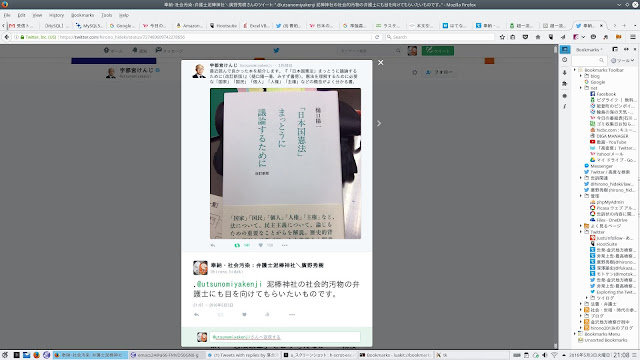Click the Follow button on the profile

(x=439, y=72)
